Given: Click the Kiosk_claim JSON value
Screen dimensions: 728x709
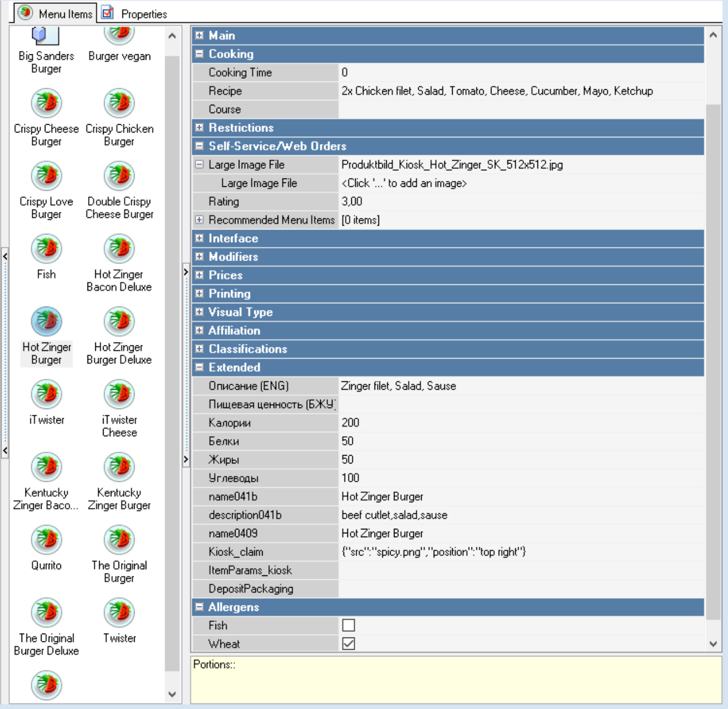Looking at the screenshot, I should [x=521, y=552].
